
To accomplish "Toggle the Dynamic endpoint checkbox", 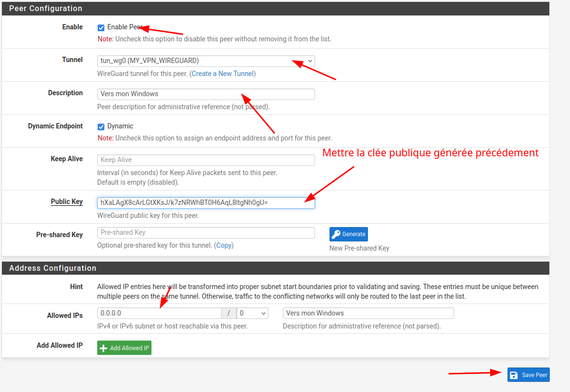I will [101, 127].
